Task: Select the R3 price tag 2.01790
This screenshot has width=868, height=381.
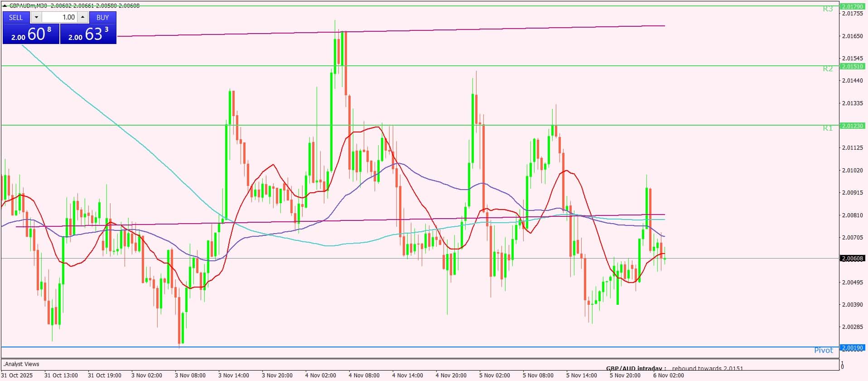Action: [852, 6]
